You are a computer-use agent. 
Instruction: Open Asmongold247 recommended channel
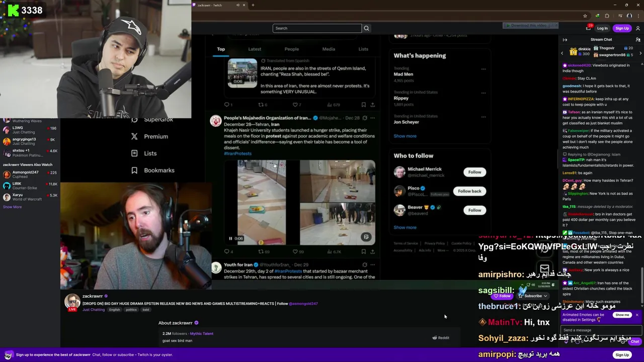tap(30, 174)
